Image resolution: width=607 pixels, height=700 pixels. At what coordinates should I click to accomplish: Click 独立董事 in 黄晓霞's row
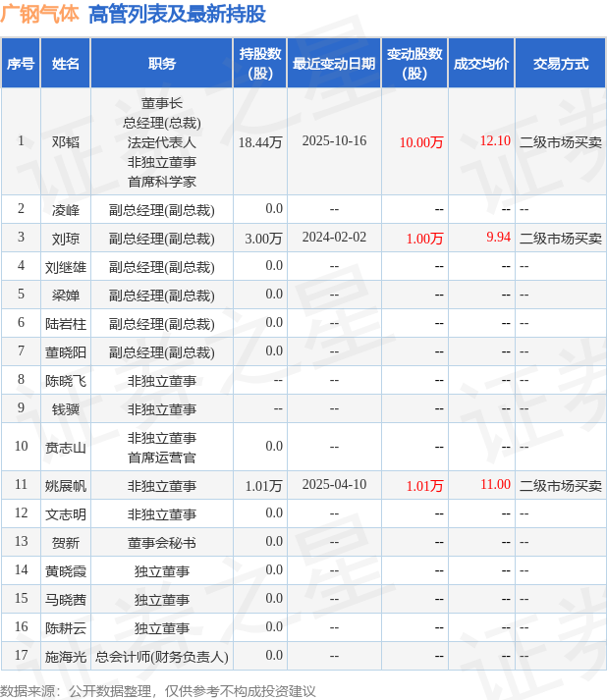[x=162, y=571]
